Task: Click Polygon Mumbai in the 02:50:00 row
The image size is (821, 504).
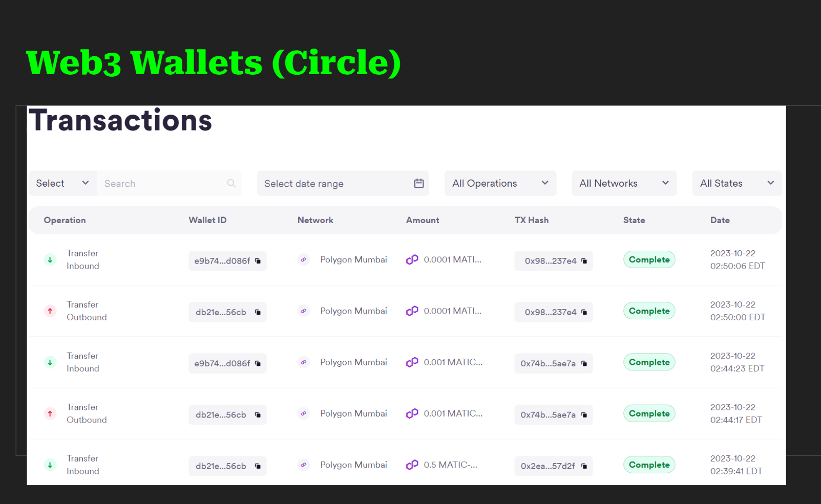Action: [x=353, y=311]
